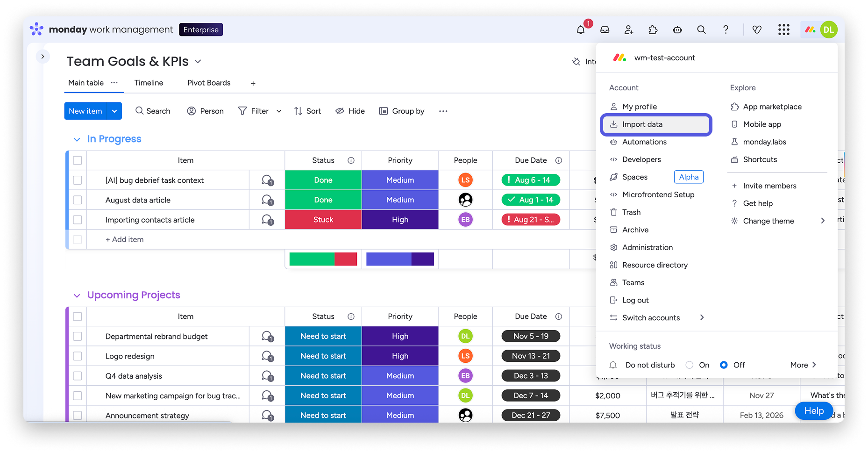The width and height of the screenshot is (868, 453).
Task: Check the Logo redesign row
Action: (78, 356)
